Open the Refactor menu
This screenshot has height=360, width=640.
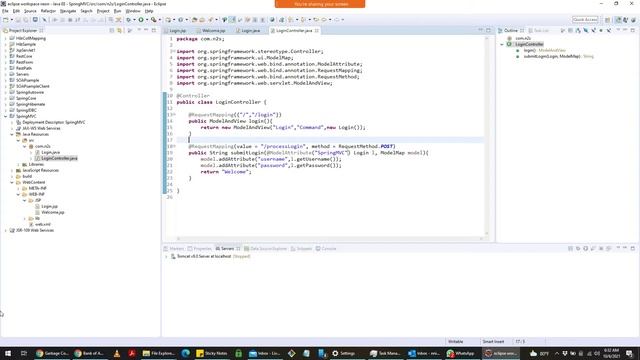coord(48,11)
